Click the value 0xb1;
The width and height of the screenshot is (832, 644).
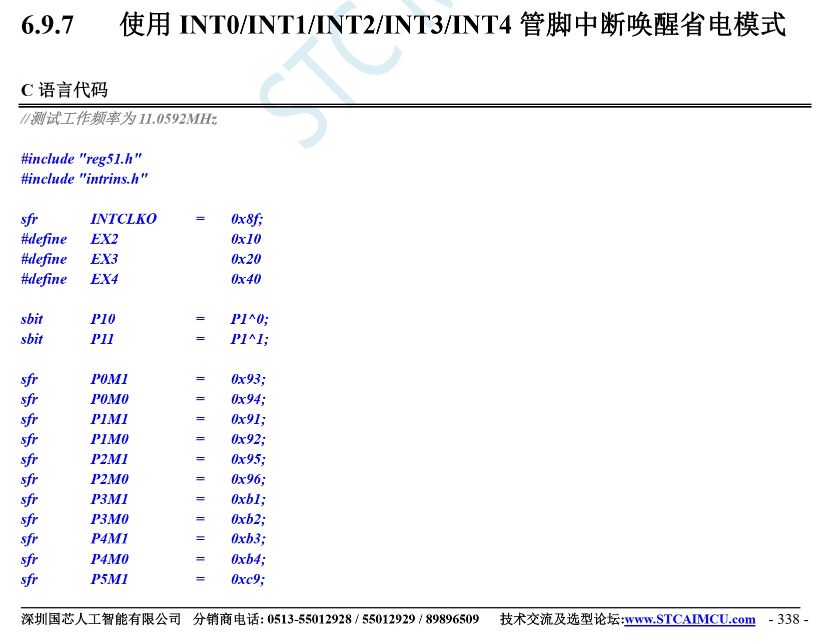[x=249, y=499]
